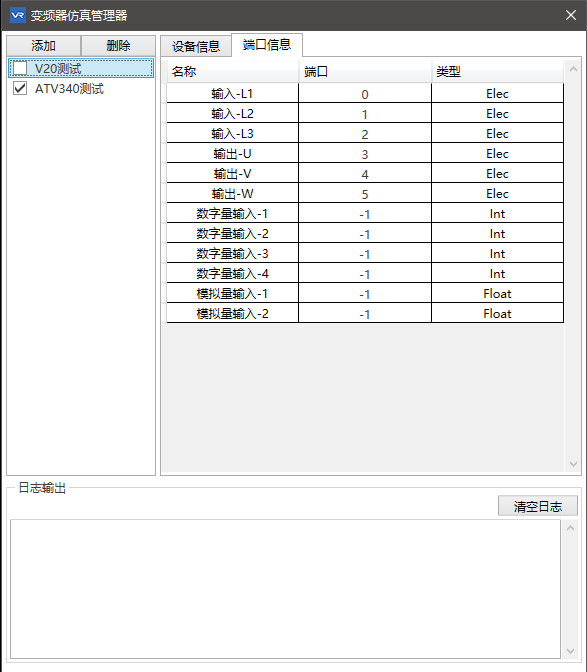Sort by the 名称 column header

(233, 71)
